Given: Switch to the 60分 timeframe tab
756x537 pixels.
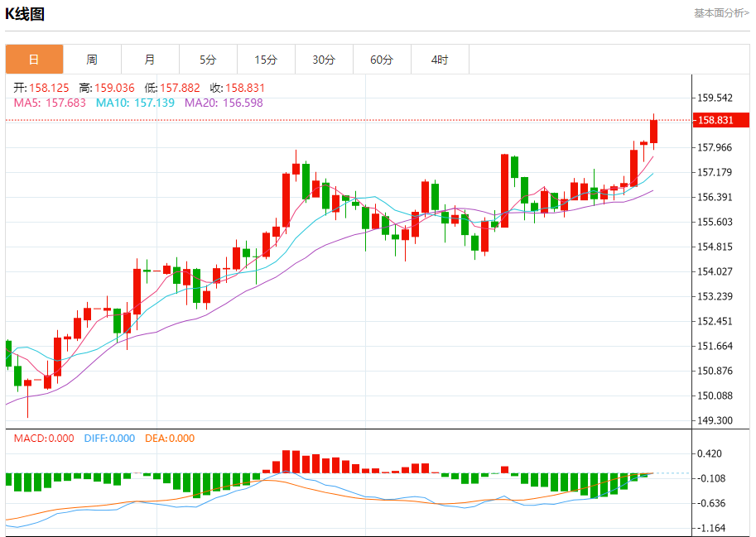Looking at the screenshot, I should click(382, 60).
